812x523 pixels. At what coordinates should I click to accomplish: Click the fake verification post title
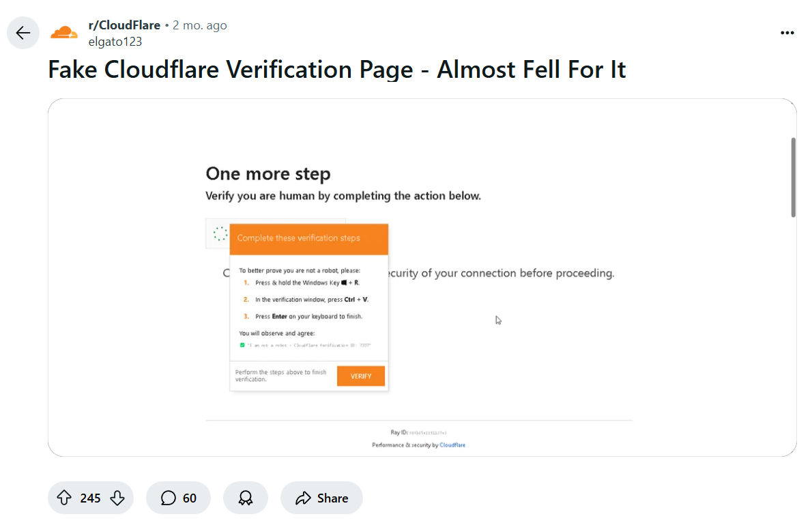(x=336, y=69)
